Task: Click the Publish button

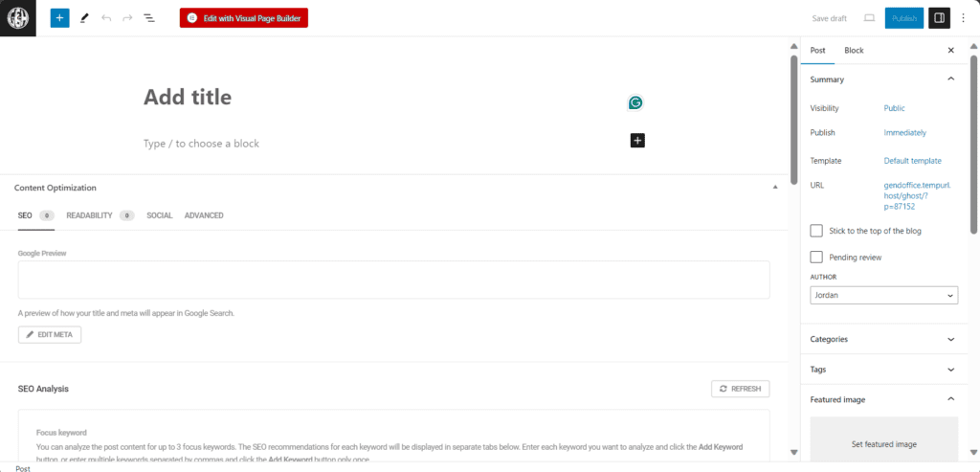Action: [x=903, y=18]
